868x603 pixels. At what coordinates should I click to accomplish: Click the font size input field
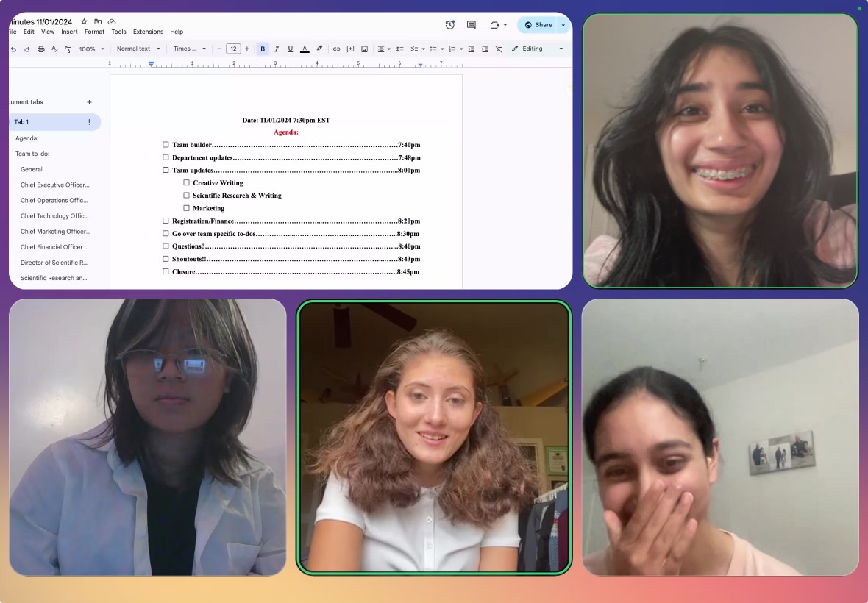[x=233, y=49]
